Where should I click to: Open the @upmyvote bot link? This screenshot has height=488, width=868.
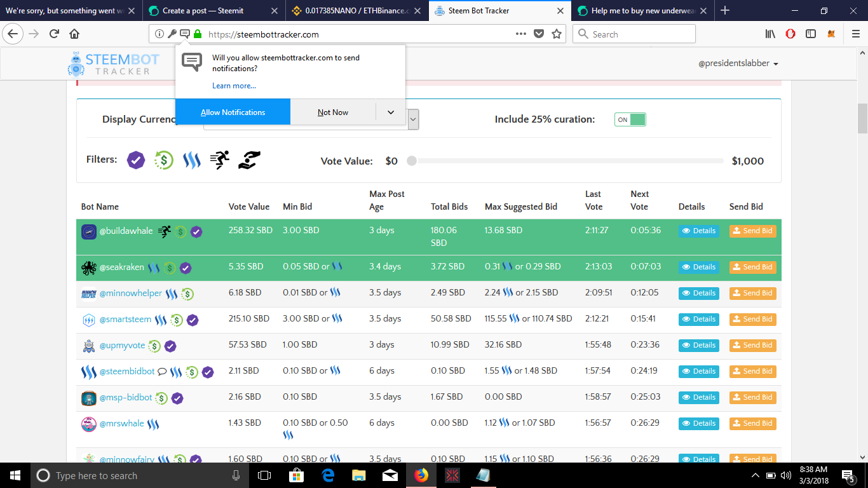point(122,345)
